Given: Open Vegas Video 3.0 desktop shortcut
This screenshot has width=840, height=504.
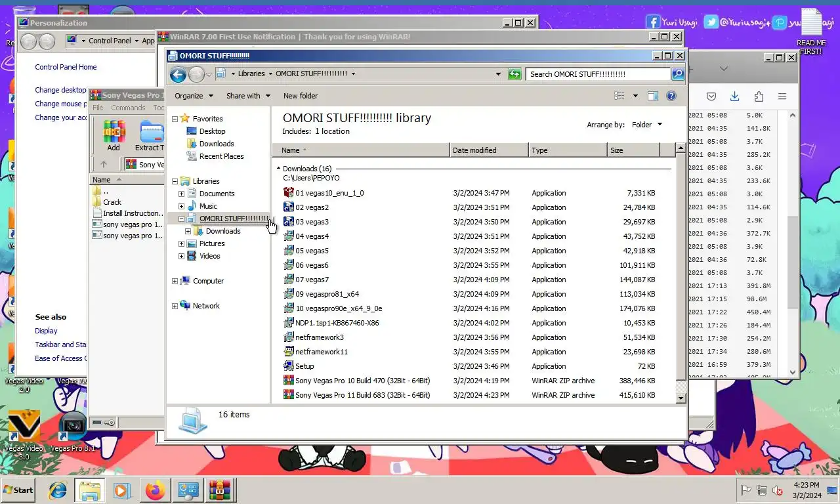Looking at the screenshot, I should (x=24, y=434).
